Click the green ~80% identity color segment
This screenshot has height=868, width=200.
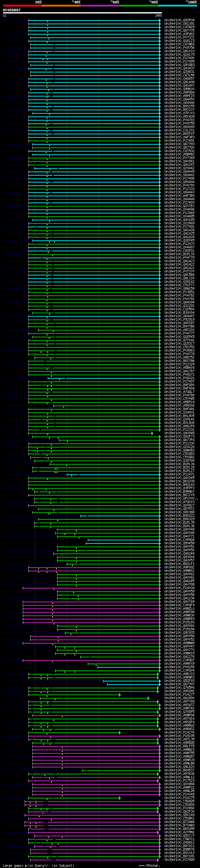coord(139,6)
